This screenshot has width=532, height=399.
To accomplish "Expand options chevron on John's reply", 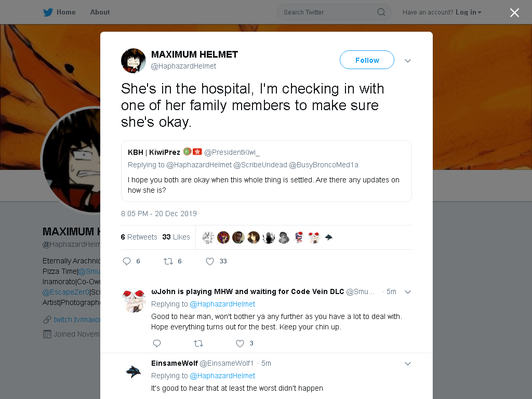I will pyautogui.click(x=408, y=292).
